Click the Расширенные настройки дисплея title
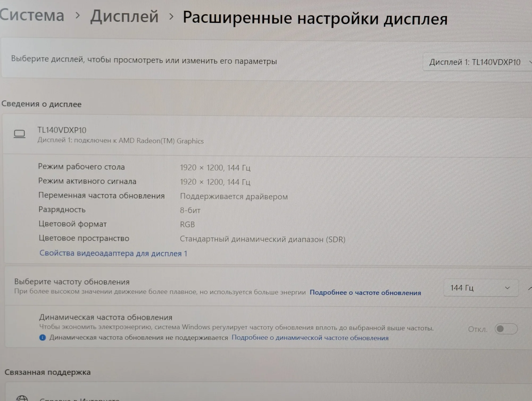Viewport: 532px width, 401px height. pyautogui.click(x=315, y=18)
